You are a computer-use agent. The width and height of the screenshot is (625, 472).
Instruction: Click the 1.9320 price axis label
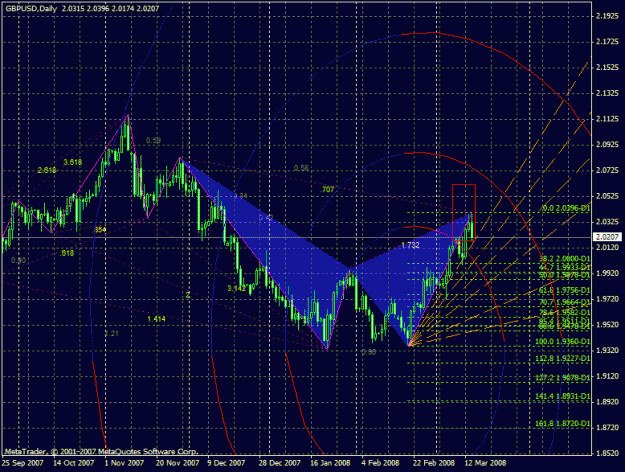click(x=607, y=350)
